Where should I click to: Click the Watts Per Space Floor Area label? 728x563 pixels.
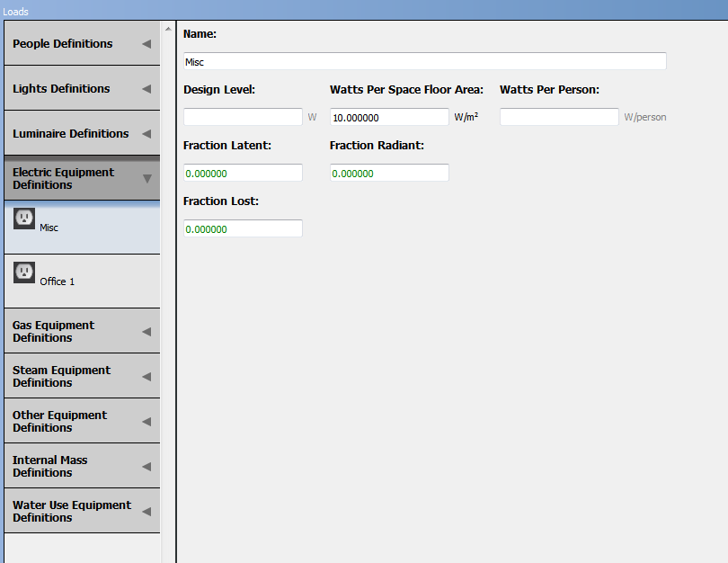(406, 90)
